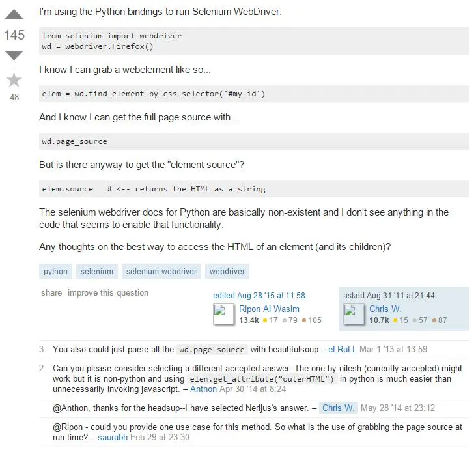Click improve this question link

(x=108, y=293)
